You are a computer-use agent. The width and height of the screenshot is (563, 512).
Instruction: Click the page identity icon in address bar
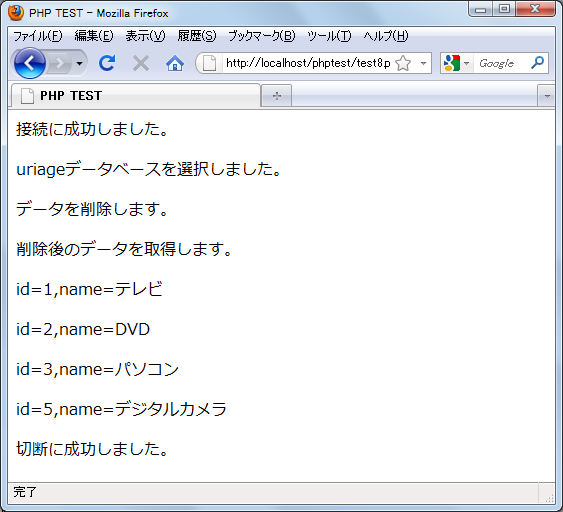coord(209,64)
